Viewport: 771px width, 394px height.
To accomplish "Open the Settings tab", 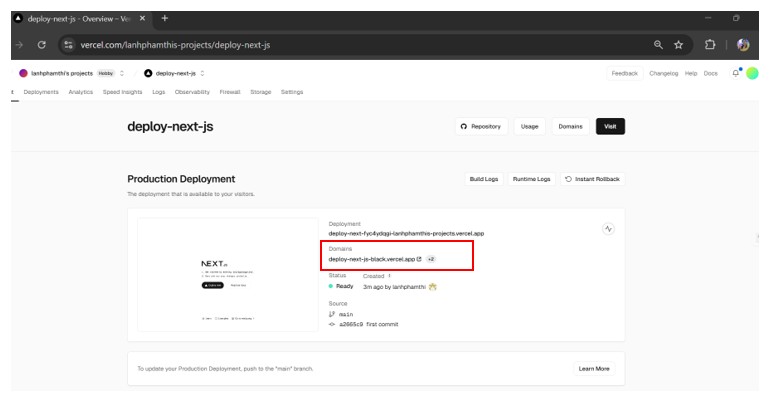I will click(x=292, y=92).
